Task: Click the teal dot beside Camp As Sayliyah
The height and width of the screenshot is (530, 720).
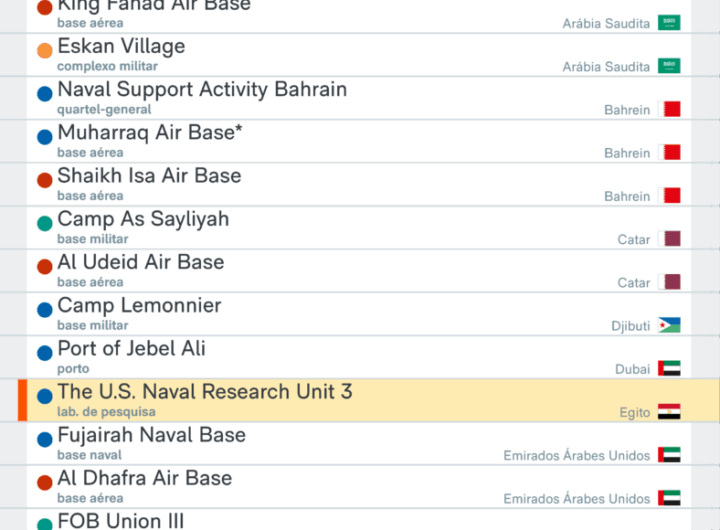Action: point(45,223)
